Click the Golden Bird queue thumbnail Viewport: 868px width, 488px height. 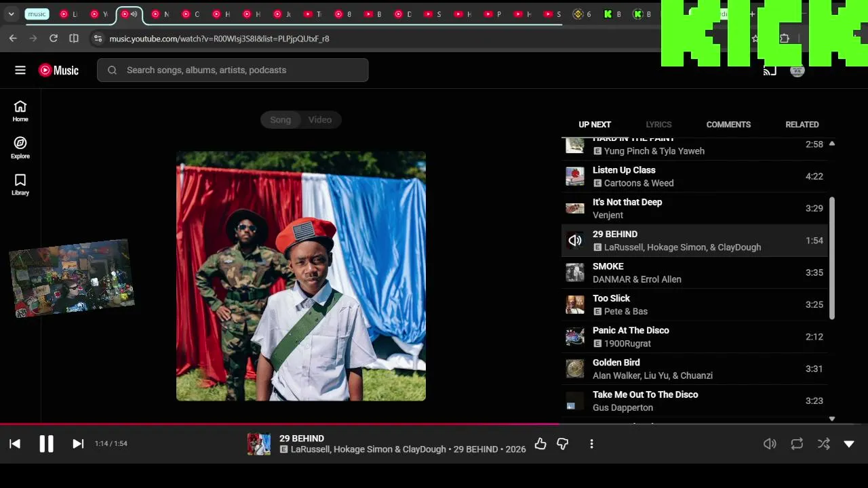[x=575, y=369]
